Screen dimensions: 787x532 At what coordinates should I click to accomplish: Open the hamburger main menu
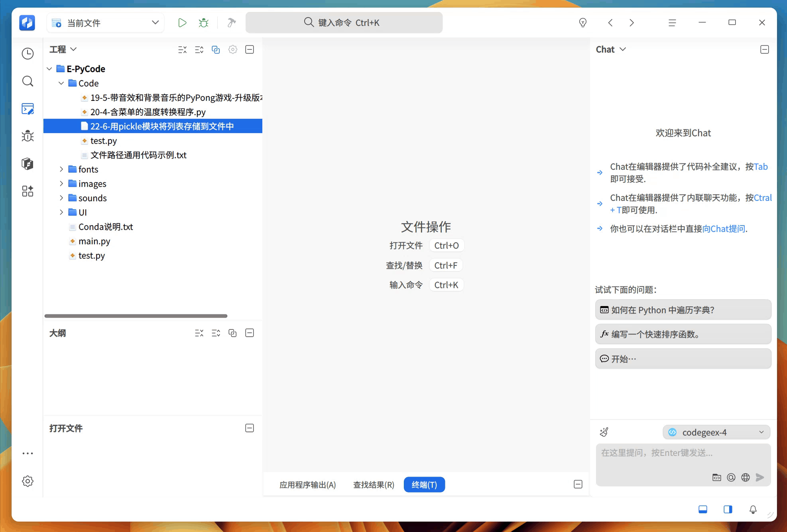672,23
